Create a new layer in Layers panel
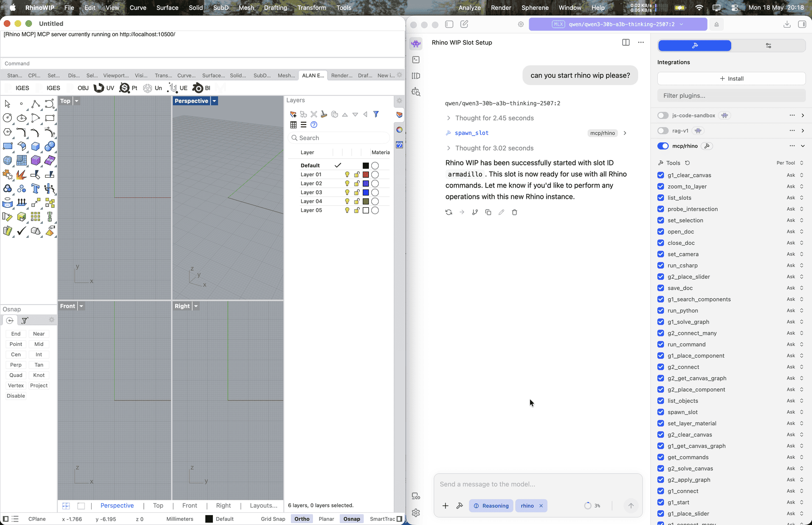The height and width of the screenshot is (525, 812). 293,114
